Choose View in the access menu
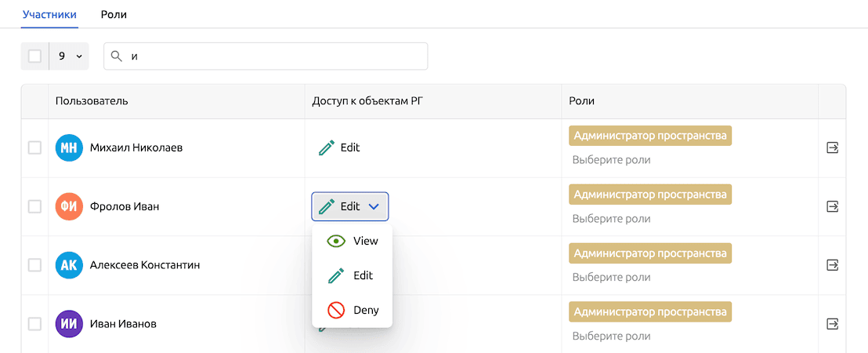868x353 pixels. click(x=353, y=241)
